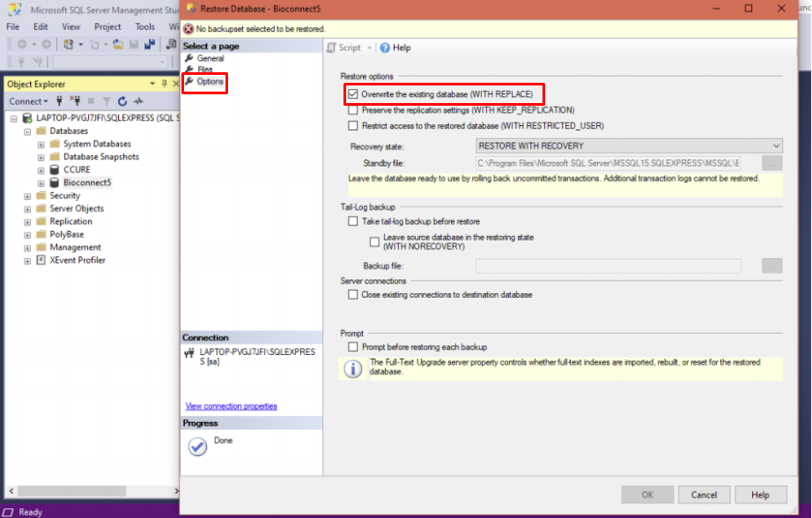Click Object Explorer scrollbar left arrow

[x=11, y=491]
